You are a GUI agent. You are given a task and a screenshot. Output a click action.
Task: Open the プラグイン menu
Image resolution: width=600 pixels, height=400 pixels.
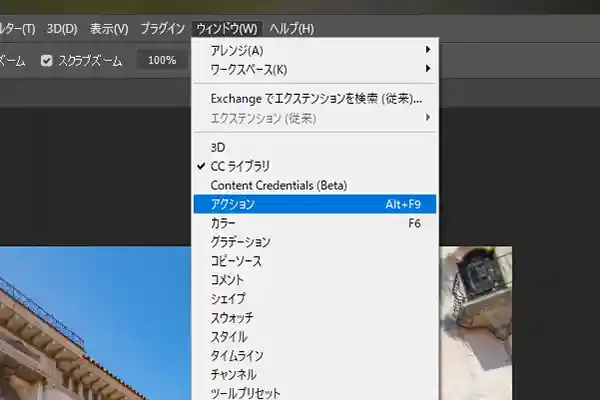[x=163, y=29]
